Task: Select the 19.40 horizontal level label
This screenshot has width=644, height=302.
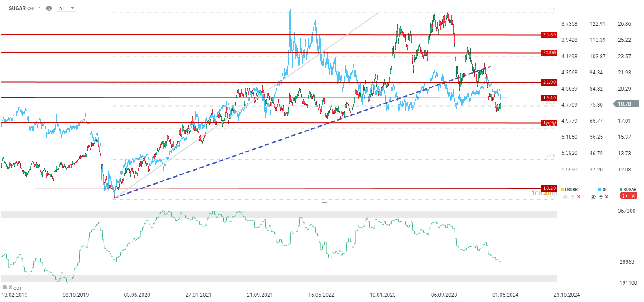Action: pyautogui.click(x=549, y=97)
